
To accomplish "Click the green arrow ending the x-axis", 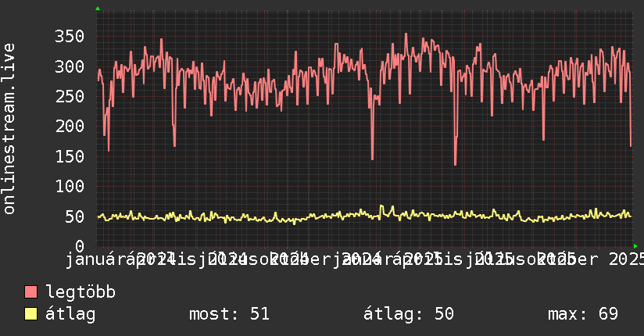I will point(635,246).
